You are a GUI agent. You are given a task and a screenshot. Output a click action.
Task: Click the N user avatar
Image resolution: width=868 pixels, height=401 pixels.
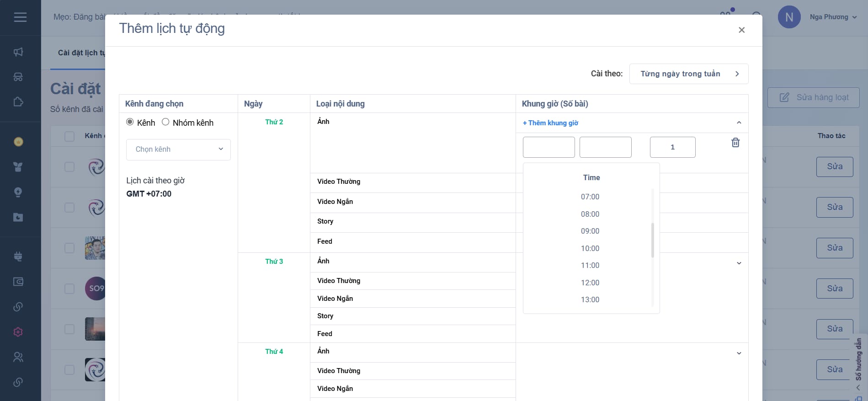point(789,17)
